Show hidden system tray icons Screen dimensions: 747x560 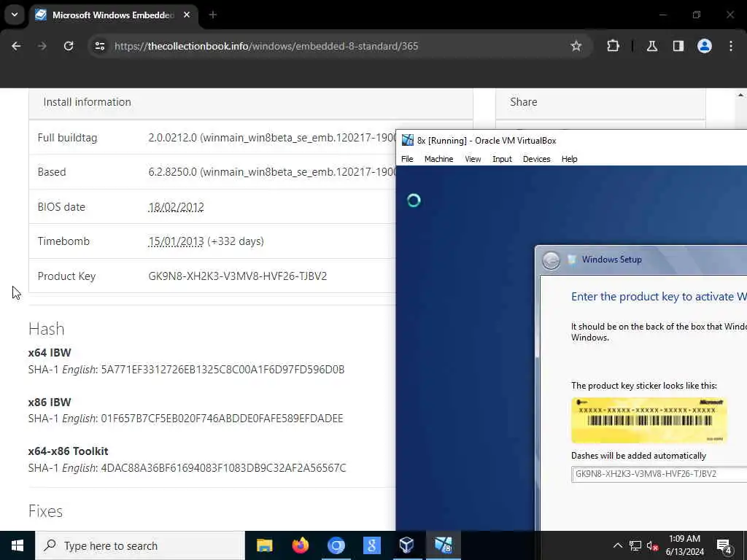pyautogui.click(x=617, y=545)
